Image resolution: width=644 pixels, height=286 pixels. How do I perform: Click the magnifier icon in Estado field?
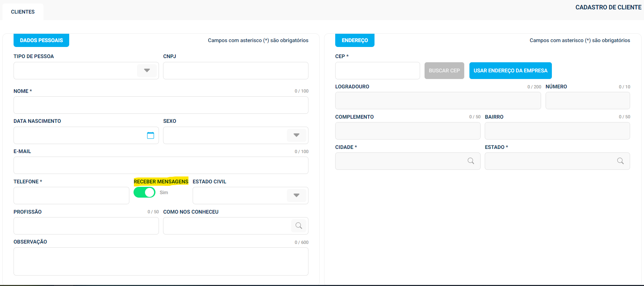click(x=620, y=161)
